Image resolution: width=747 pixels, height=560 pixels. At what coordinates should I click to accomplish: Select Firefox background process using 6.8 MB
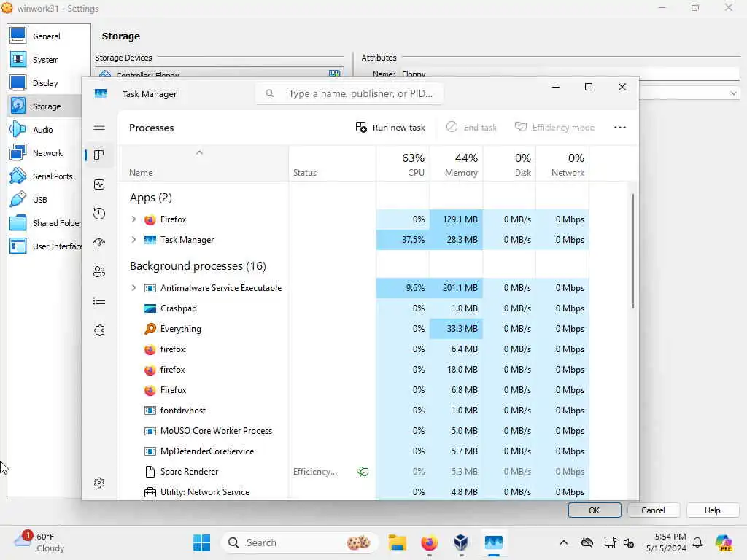[354, 390]
